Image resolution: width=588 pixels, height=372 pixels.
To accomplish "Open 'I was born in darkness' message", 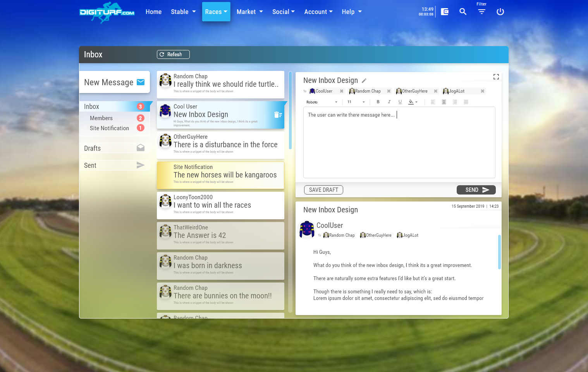I will point(220,266).
